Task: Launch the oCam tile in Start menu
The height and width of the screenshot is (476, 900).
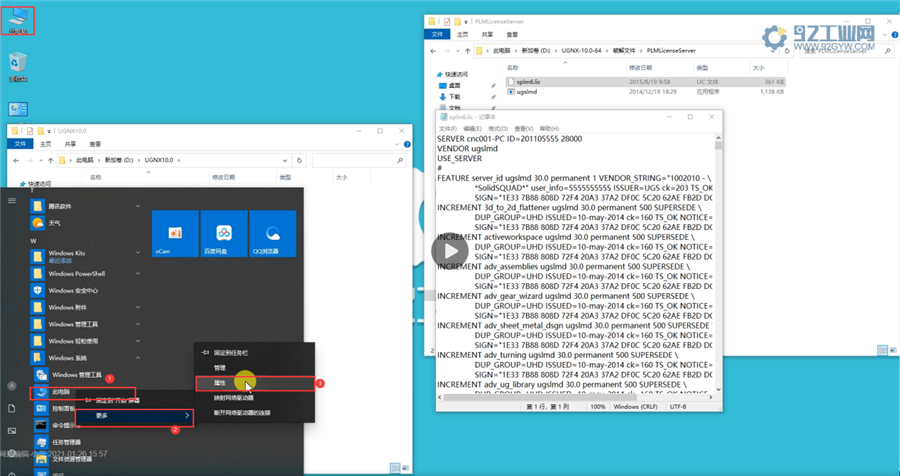Action: click(175, 233)
